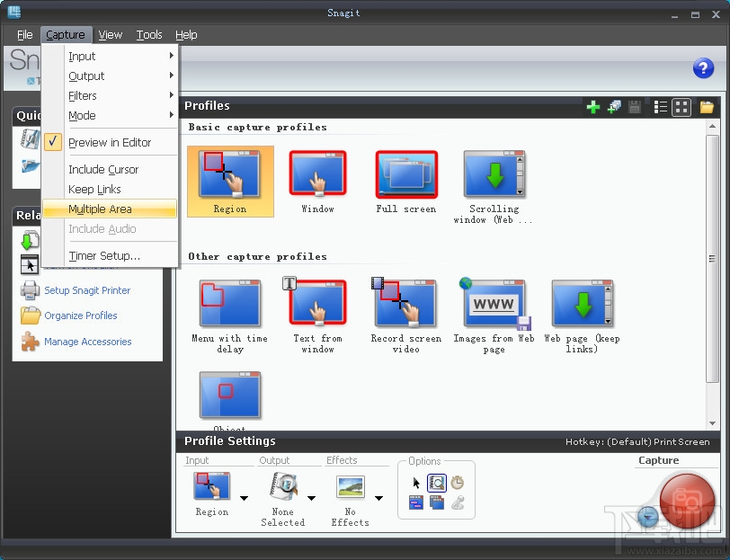Open the Effects dropdown in Profile Settings
The width and height of the screenshot is (730, 560).
coord(378,496)
